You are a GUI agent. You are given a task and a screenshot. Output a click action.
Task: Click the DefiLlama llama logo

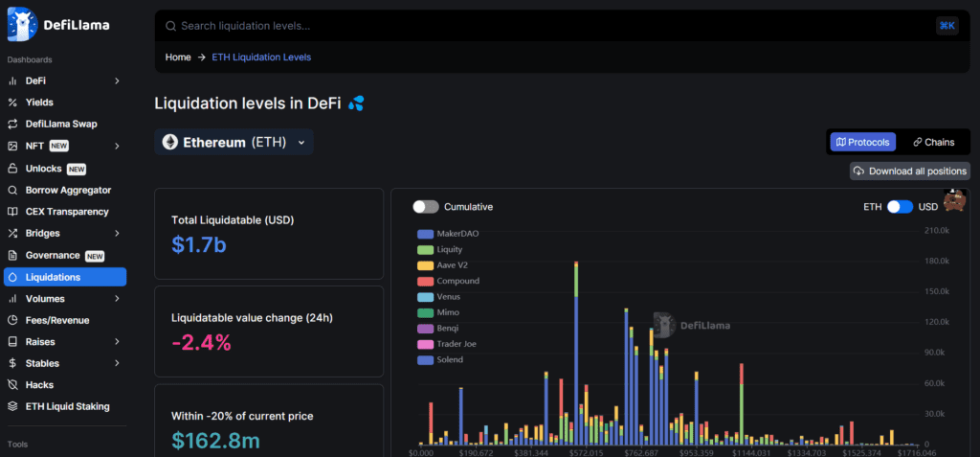[x=23, y=25]
